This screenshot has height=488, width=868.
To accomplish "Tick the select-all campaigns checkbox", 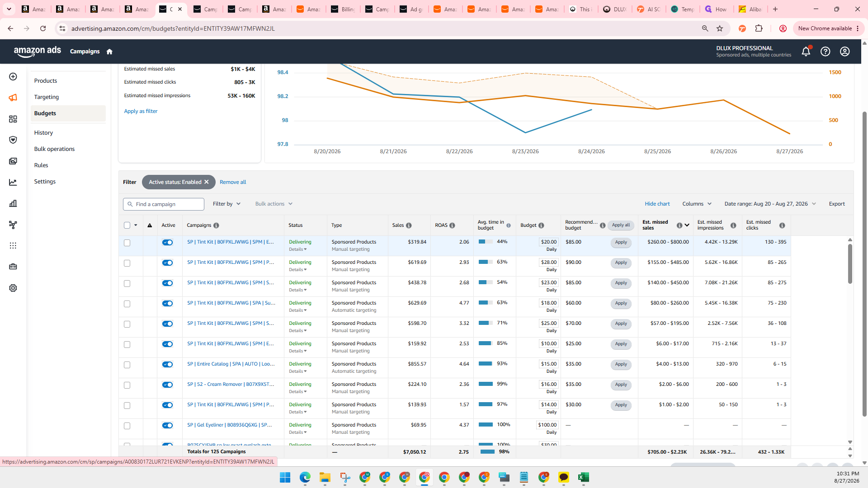I will [x=127, y=225].
